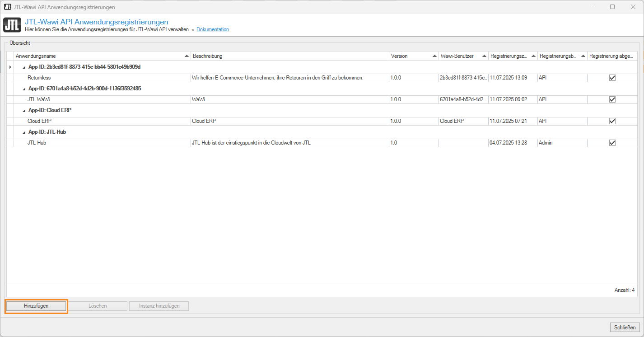The height and width of the screenshot is (337, 644).
Task: Toggle JTL WaWi registration checkbox
Action: pos(612,99)
